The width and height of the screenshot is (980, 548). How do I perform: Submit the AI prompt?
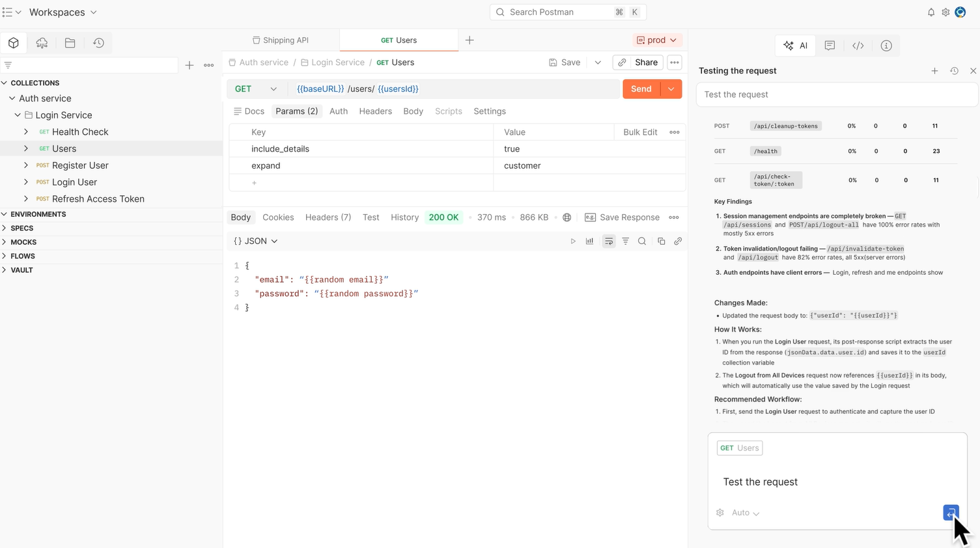951,513
